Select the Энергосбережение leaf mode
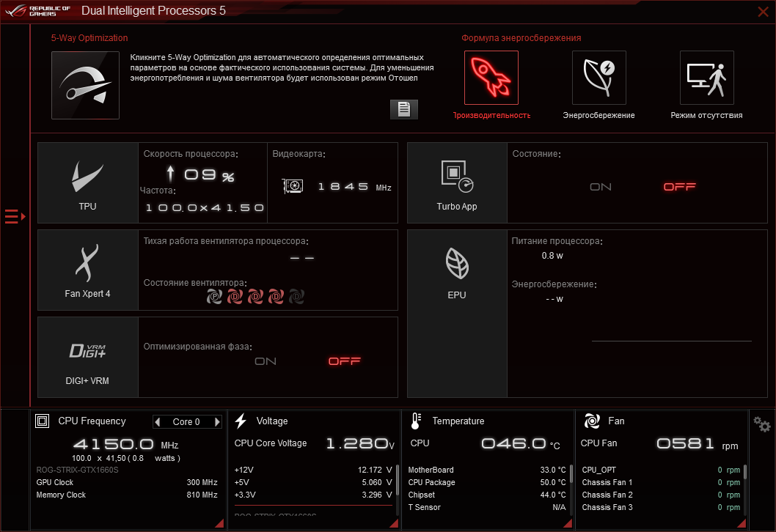Viewport: 776px width, 532px height. pyautogui.click(x=599, y=78)
